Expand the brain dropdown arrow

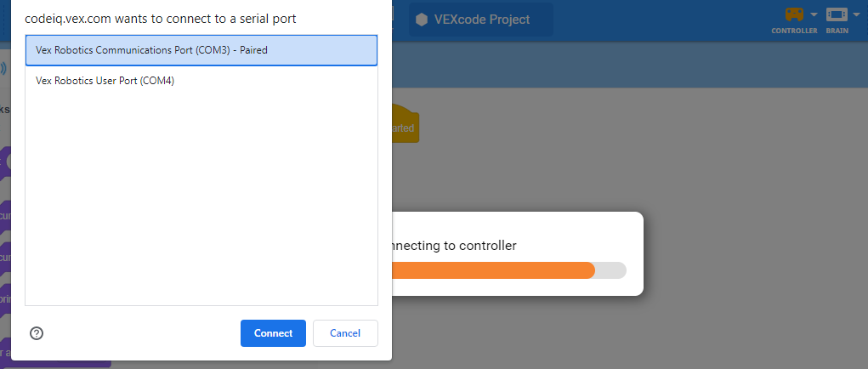point(858,14)
